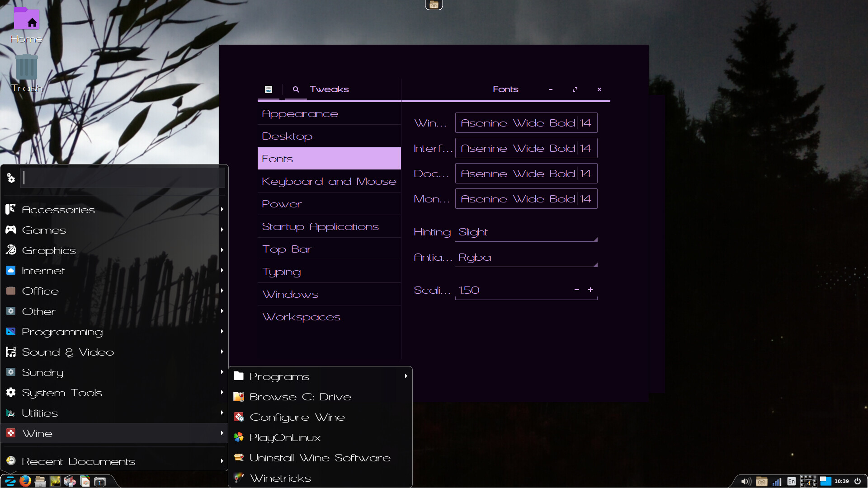Viewport: 868px width, 488px height.
Task: Launch Firefox from the taskbar
Action: pyautogui.click(x=25, y=481)
